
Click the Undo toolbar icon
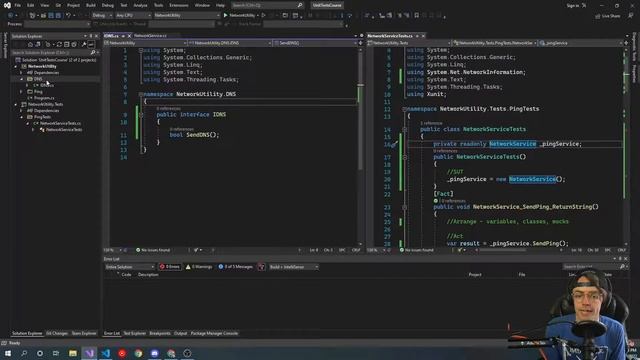coord(69,16)
